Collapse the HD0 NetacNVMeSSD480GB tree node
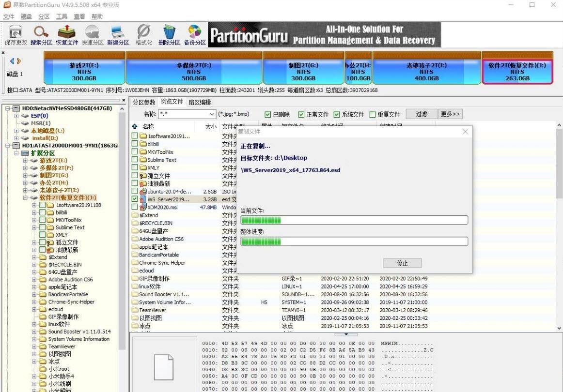This screenshot has width=563, height=392. tap(7, 108)
